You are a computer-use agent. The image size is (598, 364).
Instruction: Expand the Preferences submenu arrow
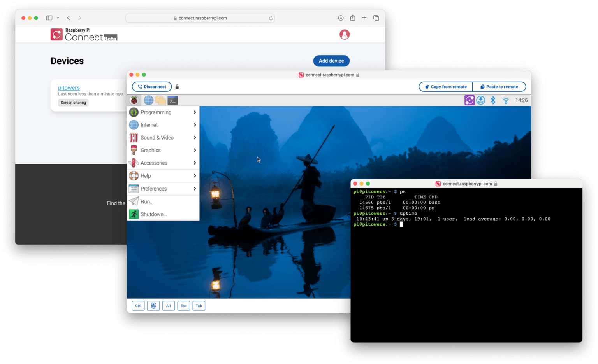click(x=195, y=189)
